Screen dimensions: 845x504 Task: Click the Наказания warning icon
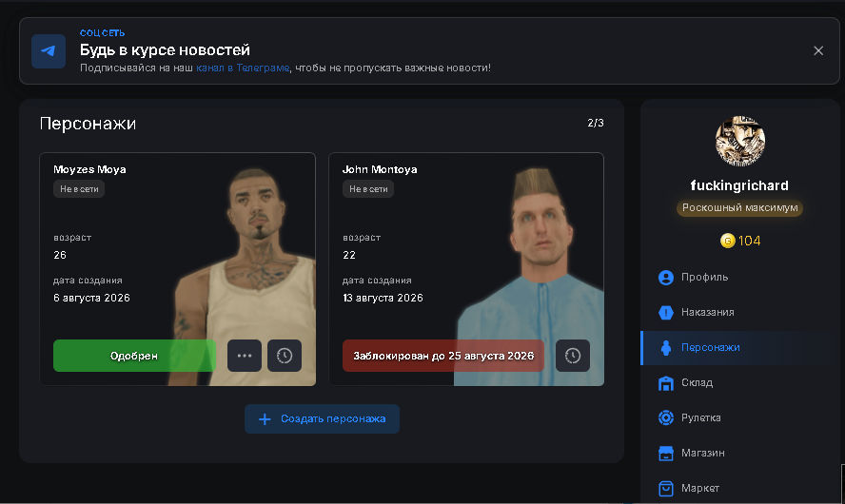coord(666,312)
